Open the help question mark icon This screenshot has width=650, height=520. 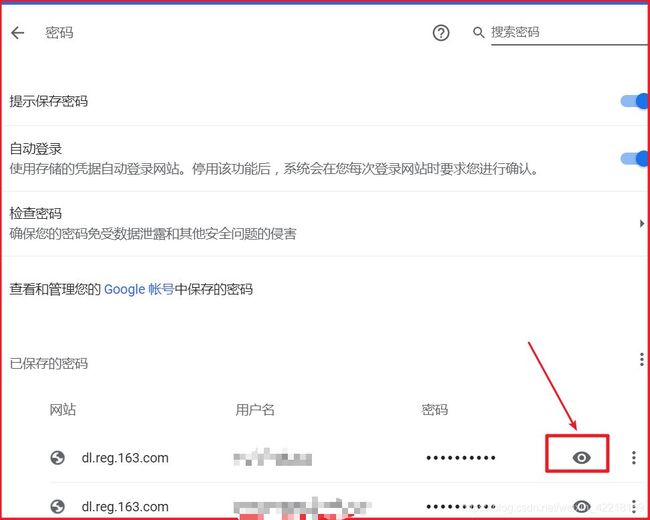(441, 33)
